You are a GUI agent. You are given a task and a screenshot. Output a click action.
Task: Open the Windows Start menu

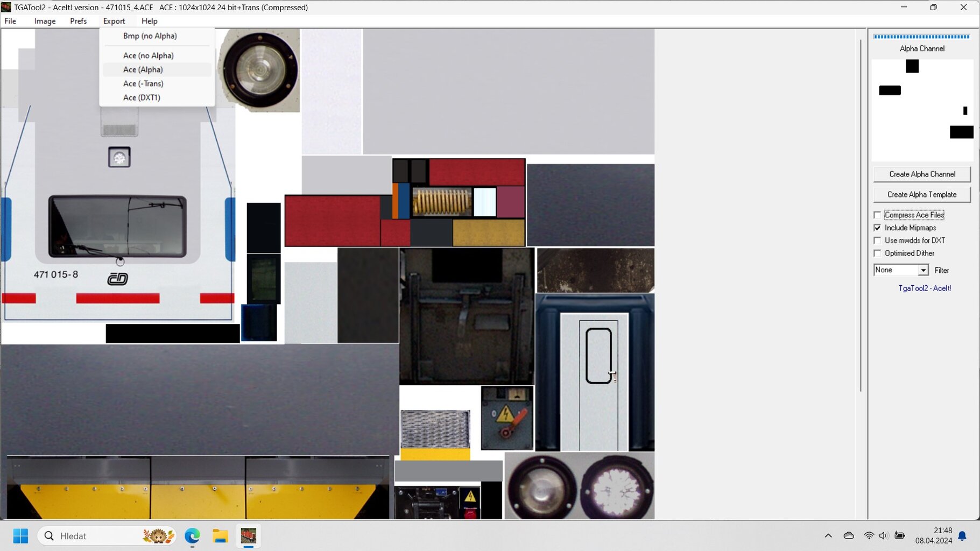(x=20, y=536)
